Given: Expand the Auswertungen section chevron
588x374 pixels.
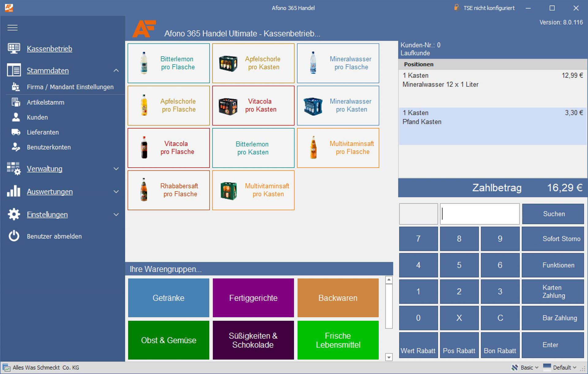Looking at the screenshot, I should [x=116, y=192].
